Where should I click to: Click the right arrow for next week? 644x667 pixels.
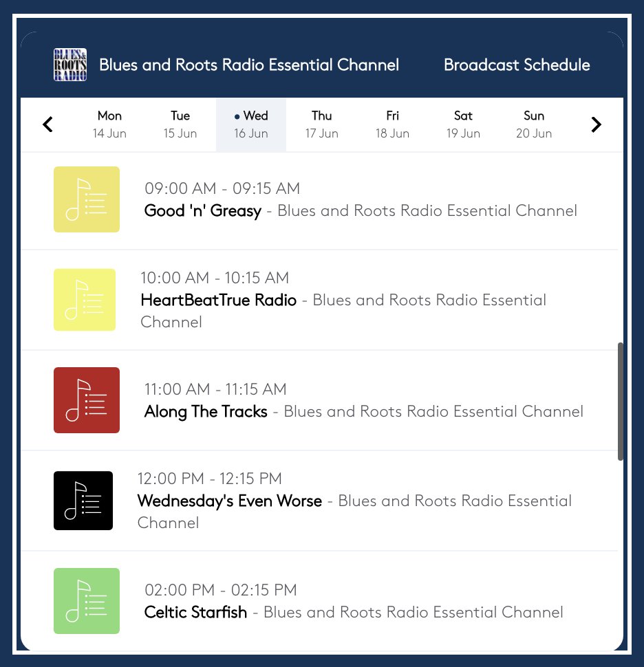pos(596,124)
